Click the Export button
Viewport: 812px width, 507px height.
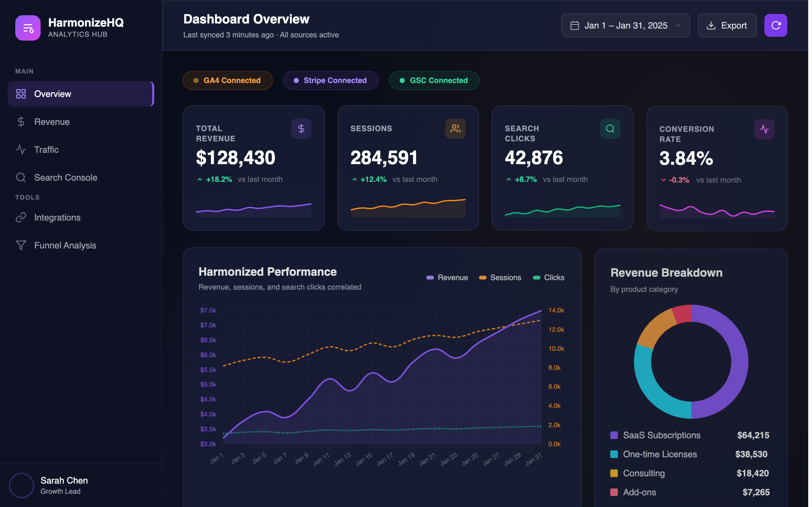coord(727,26)
